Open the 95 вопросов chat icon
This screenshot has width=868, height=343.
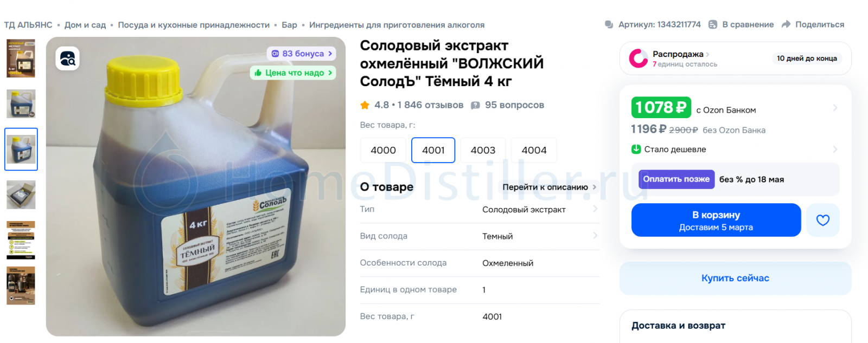click(x=475, y=105)
